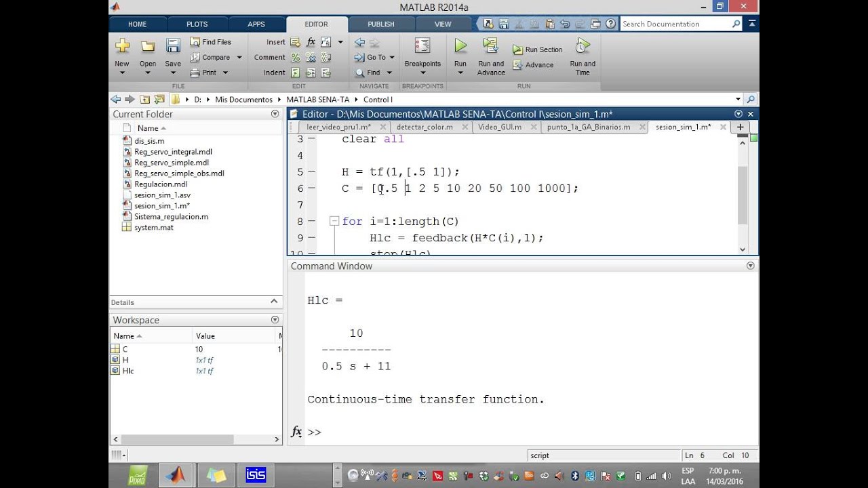Switch to the PUBLISH ribbon tab
Viewport: 868px width, 488px height.
[381, 24]
